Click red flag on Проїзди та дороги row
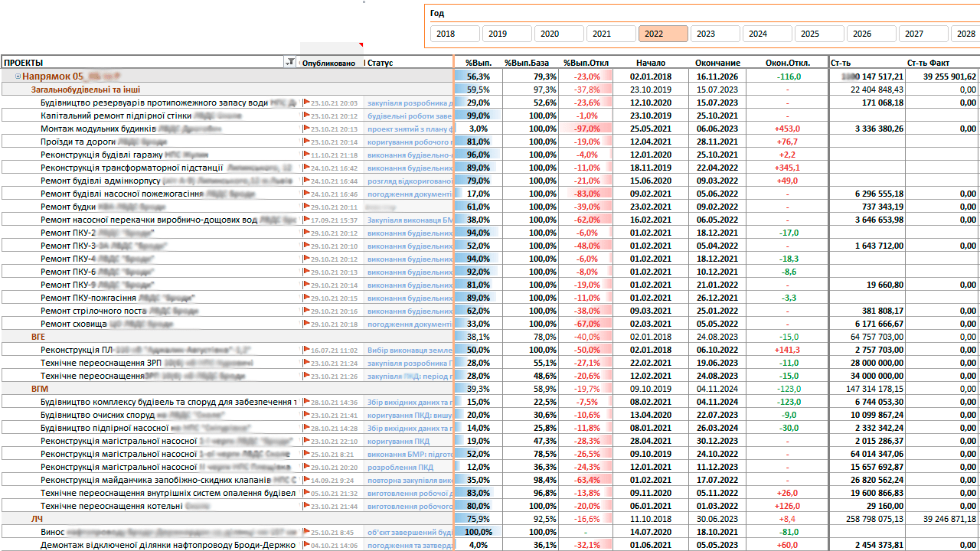The image size is (980, 551). (306, 142)
